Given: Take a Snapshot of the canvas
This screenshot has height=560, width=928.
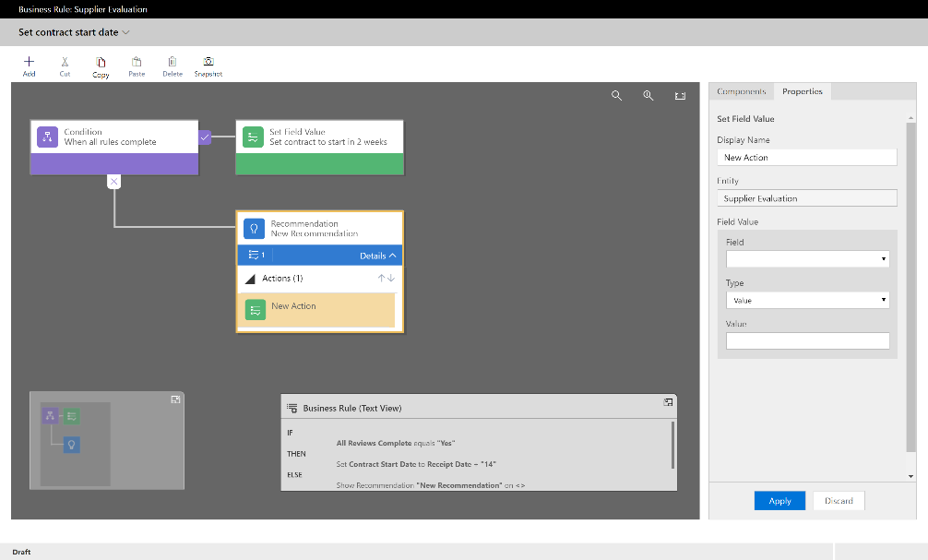Looking at the screenshot, I should tap(208, 63).
